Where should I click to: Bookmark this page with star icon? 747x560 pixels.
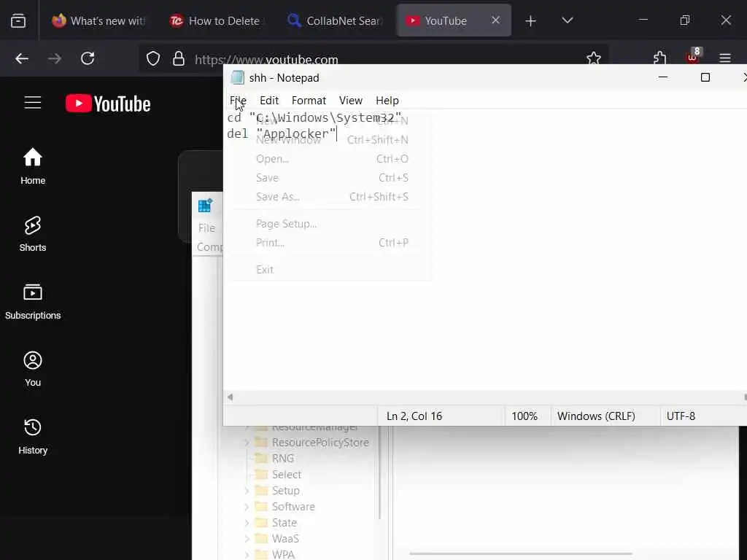pos(594,58)
